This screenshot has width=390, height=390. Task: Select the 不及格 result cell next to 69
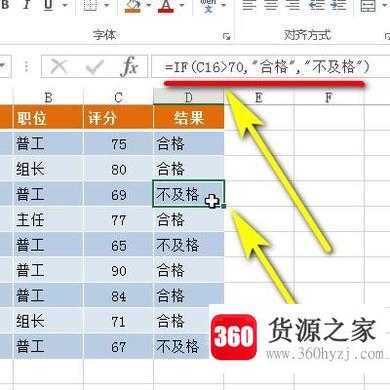(x=189, y=194)
